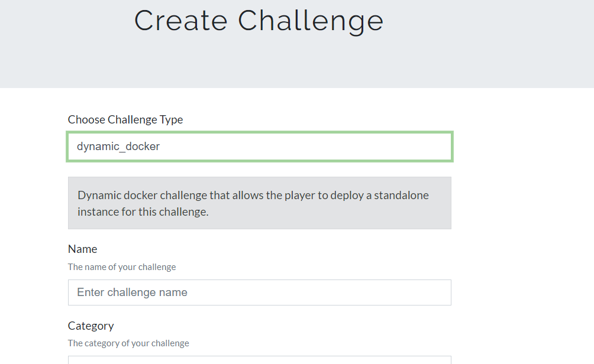Click the partially visible Category input box
Image resolution: width=594 pixels, height=364 pixels.
point(260,360)
